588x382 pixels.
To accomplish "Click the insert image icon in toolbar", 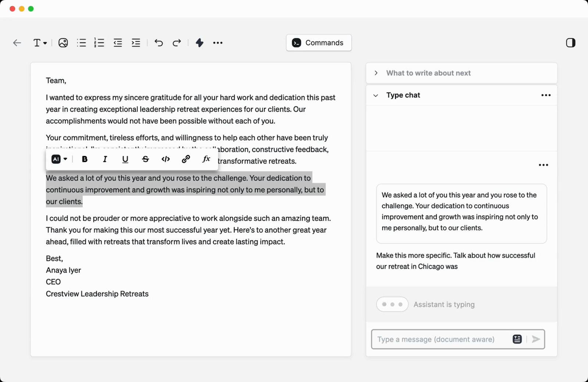I will pyautogui.click(x=63, y=43).
